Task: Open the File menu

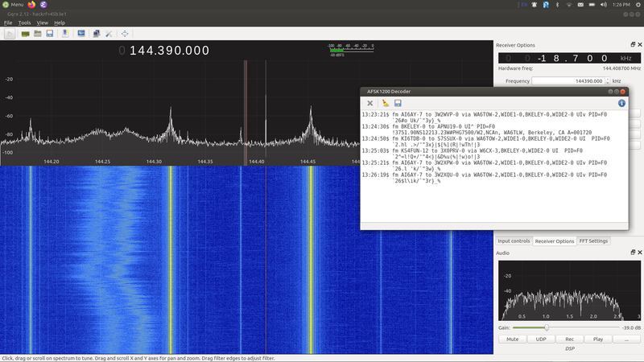Action: (x=8, y=23)
